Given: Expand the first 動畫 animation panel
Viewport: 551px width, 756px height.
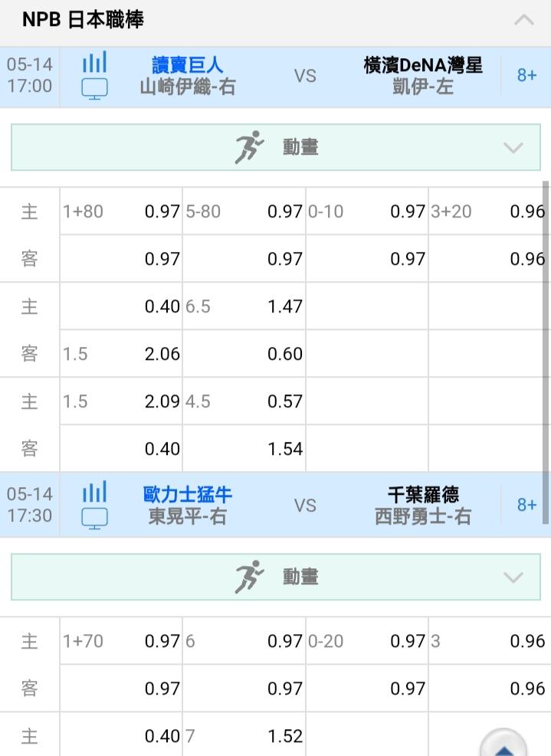Looking at the screenshot, I should [276, 147].
